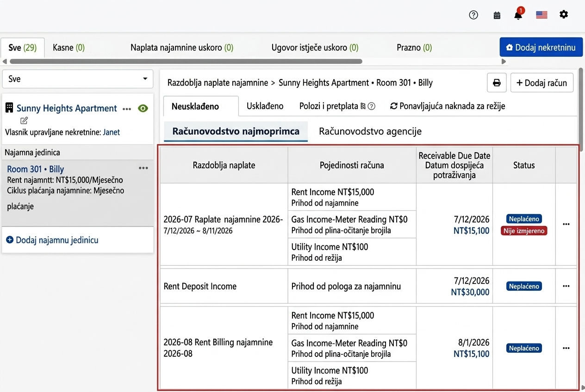Click 2026-07 Raplate najamnine period cell
Image resolution: width=585 pixels, height=392 pixels.
[224, 224]
